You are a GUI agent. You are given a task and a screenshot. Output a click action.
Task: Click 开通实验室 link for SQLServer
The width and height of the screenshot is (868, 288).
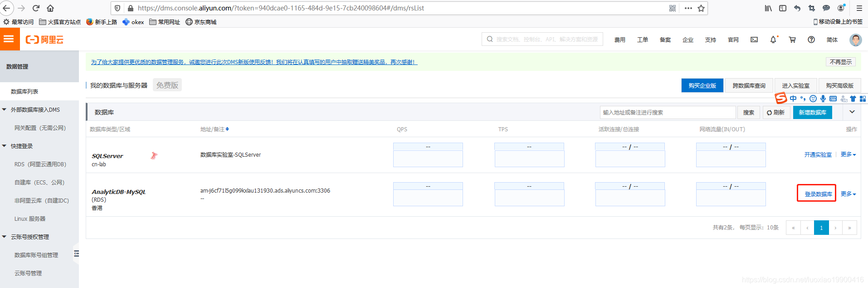[x=818, y=154]
